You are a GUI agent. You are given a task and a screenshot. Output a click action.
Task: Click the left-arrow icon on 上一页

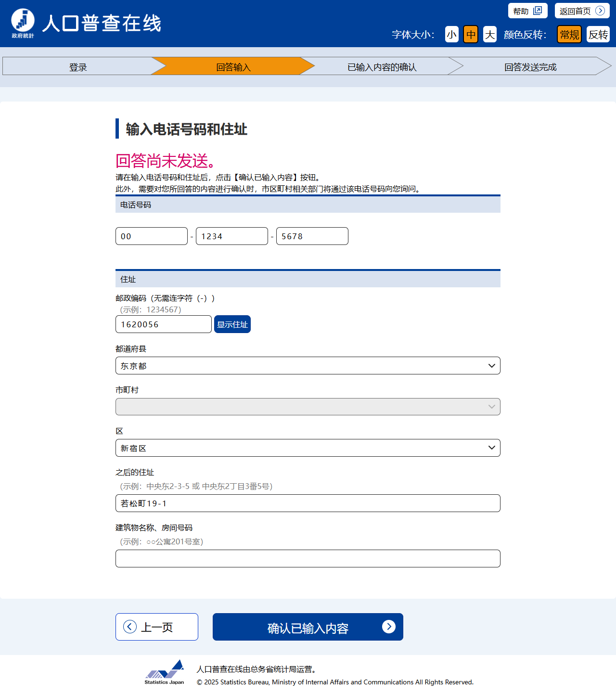[129, 627]
